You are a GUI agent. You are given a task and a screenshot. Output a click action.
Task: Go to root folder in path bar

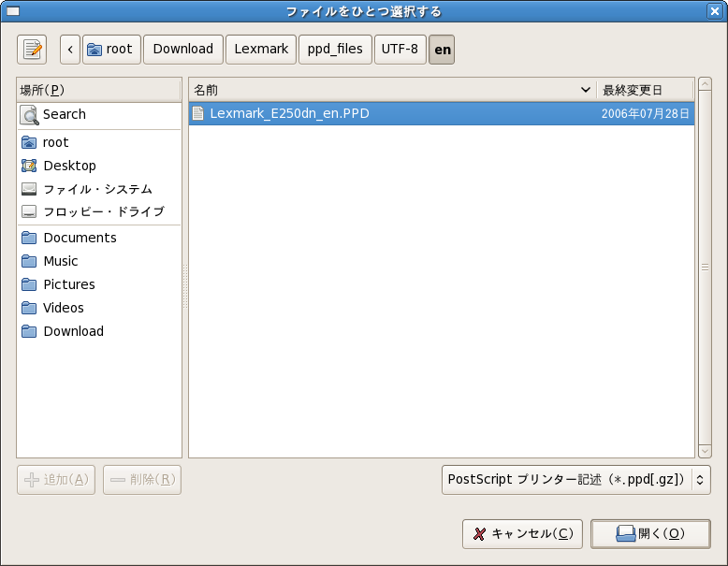[x=111, y=50]
